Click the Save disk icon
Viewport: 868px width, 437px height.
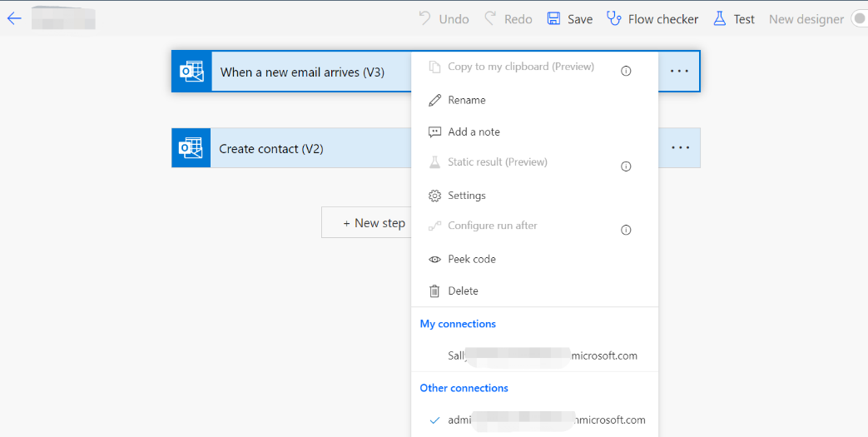553,18
